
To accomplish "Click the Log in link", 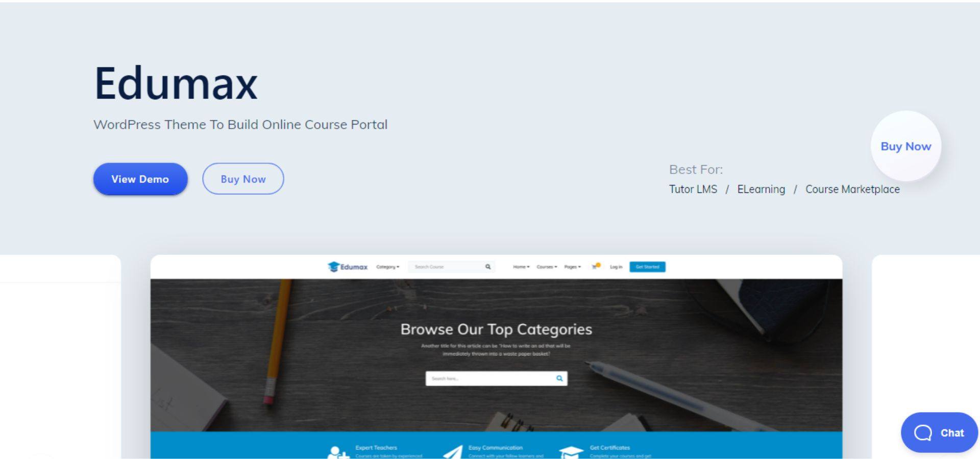I will tap(616, 267).
